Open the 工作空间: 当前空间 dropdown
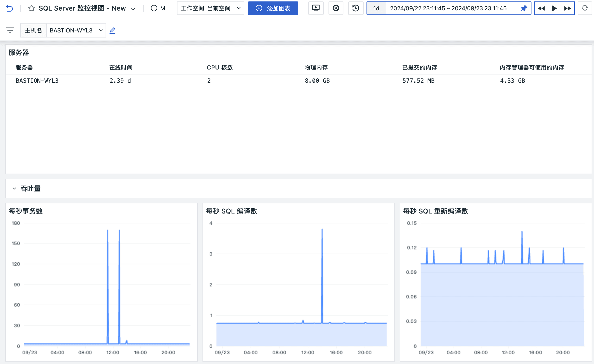 210,8
